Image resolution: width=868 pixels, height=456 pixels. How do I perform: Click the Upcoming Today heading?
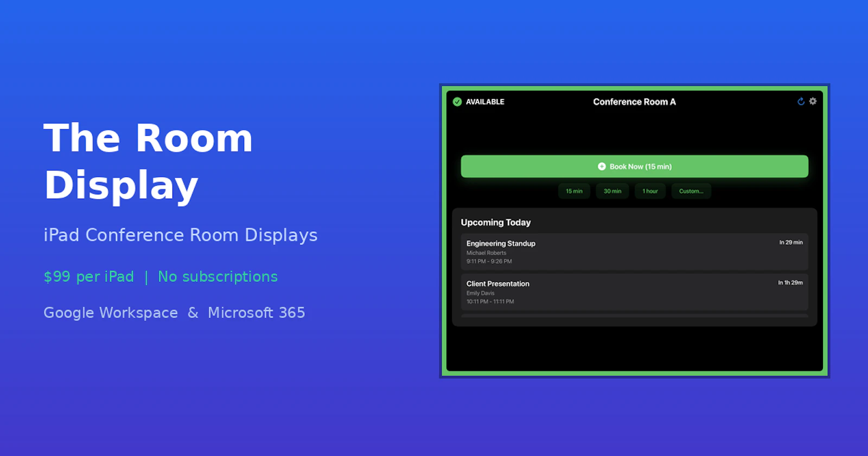(496, 223)
